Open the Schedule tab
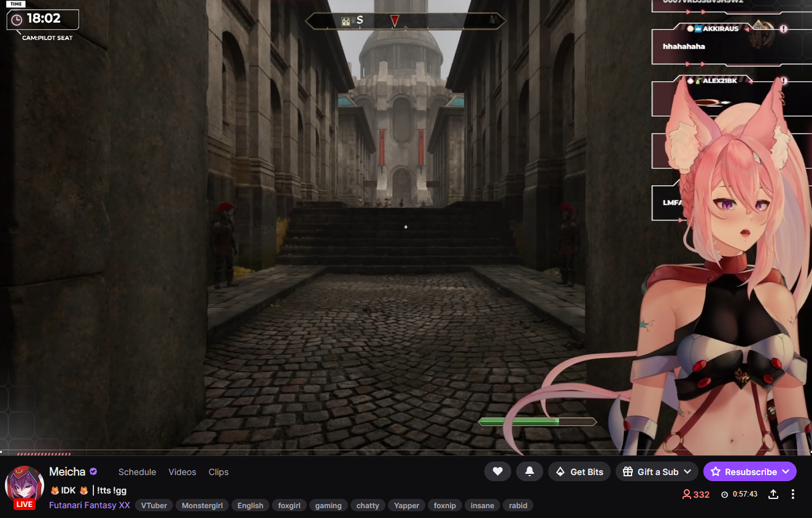Screen dimensions: 812x518 (x=137, y=472)
